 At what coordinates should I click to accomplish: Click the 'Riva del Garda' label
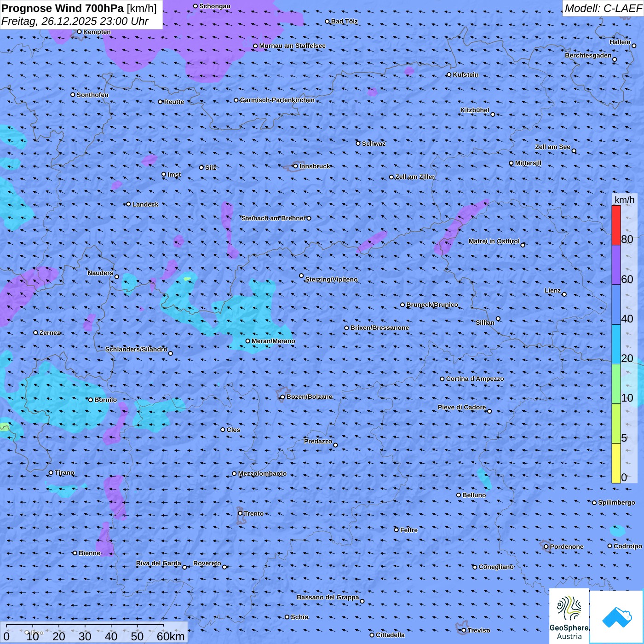pyautogui.click(x=159, y=563)
